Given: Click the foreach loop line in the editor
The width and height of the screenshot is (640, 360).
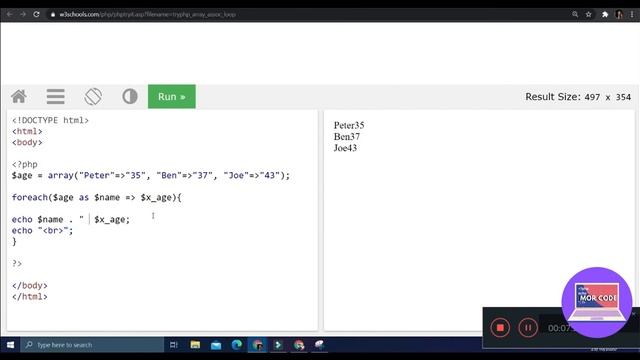Looking at the screenshot, I should [97, 198].
